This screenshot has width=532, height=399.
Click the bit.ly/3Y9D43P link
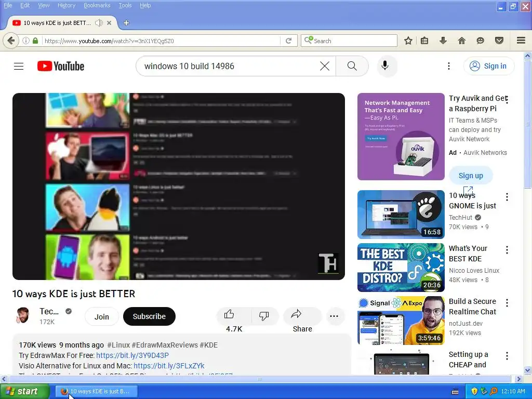(132, 355)
